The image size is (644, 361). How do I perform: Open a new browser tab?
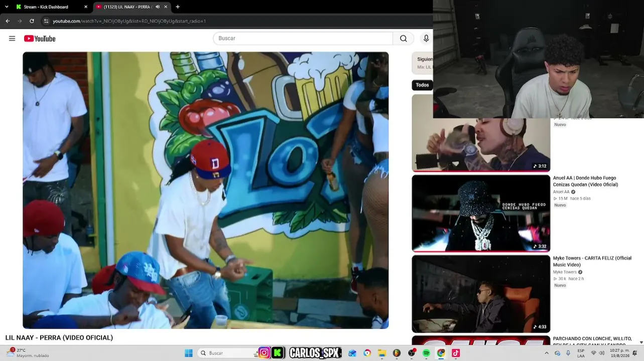(x=178, y=7)
